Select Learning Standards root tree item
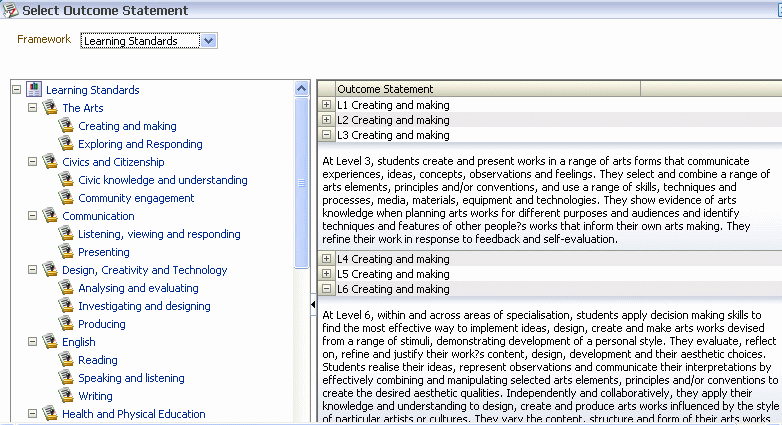 (x=93, y=90)
